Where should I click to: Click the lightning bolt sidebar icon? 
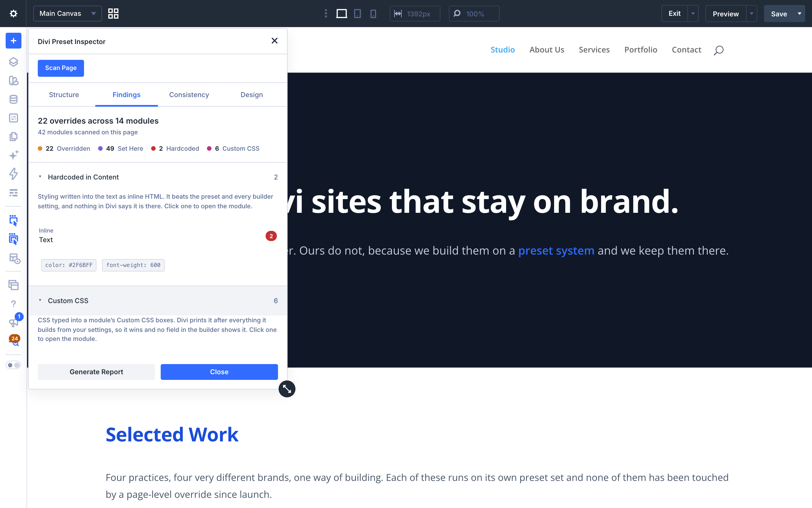click(x=14, y=174)
